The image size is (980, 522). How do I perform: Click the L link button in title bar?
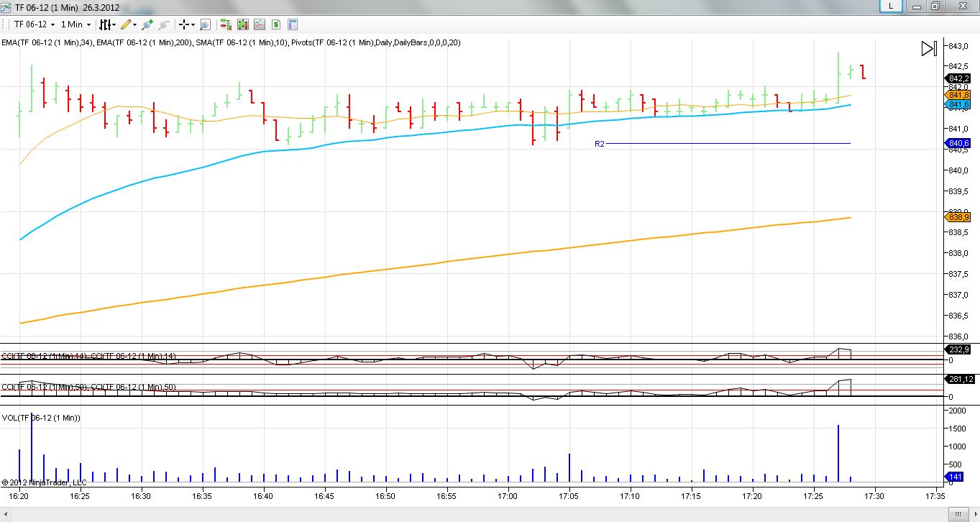tap(891, 6)
